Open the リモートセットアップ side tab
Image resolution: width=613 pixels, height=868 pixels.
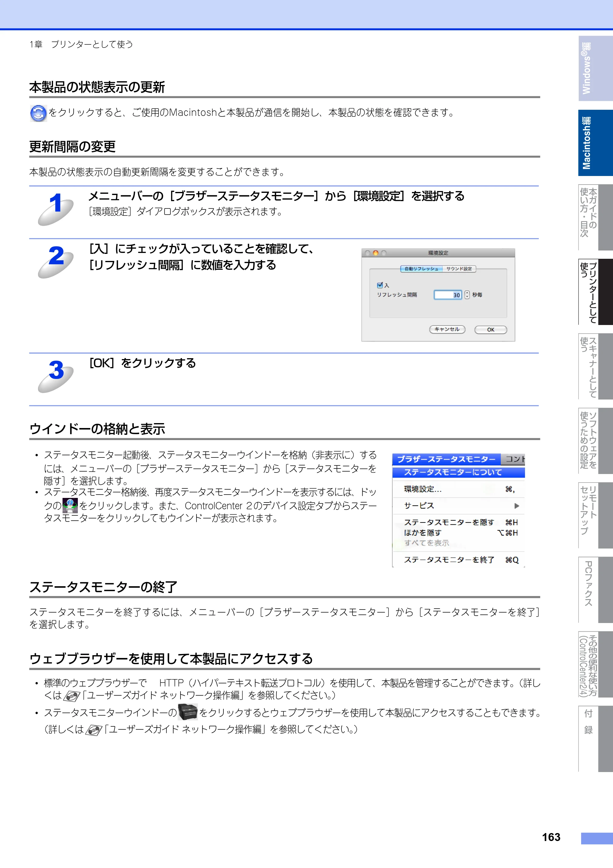595,515
